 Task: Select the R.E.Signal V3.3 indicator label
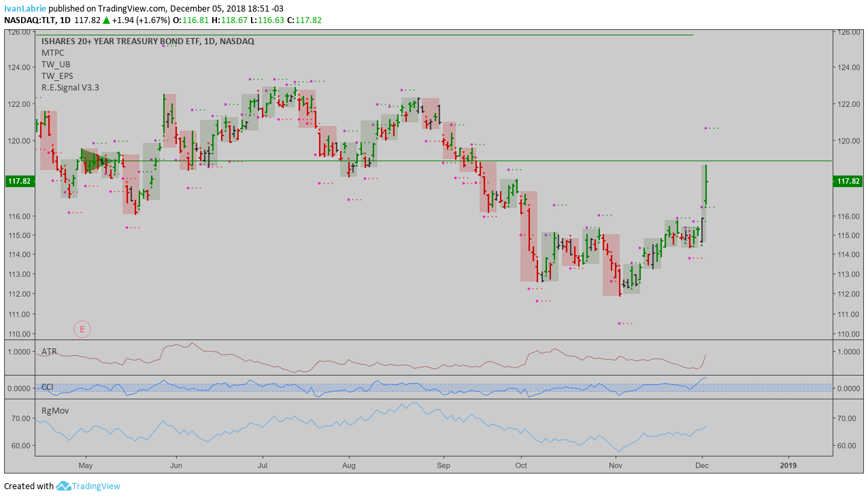pyautogui.click(x=70, y=87)
